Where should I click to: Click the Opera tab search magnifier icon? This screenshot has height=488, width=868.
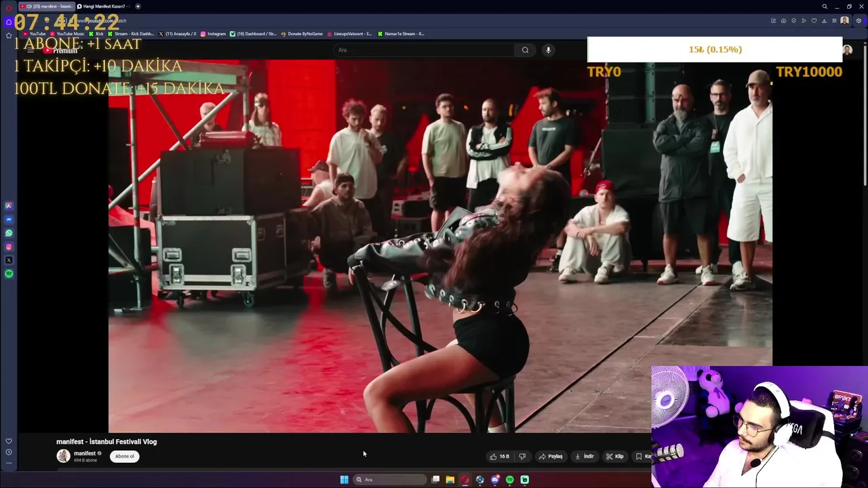[x=825, y=7]
